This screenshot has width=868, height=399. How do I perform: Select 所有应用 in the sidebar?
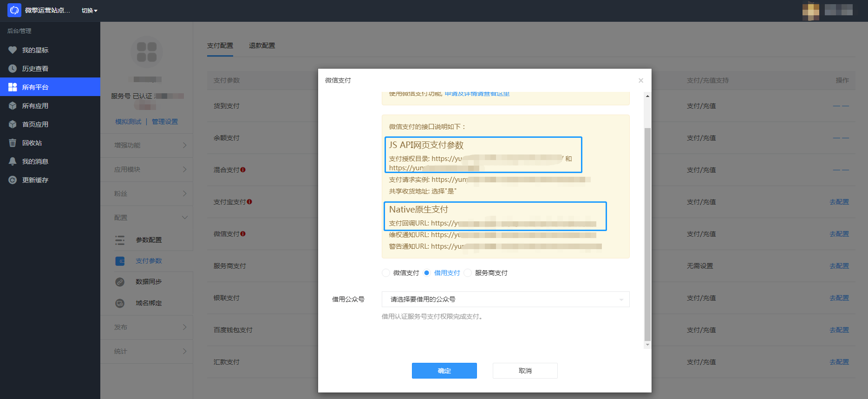click(35, 106)
